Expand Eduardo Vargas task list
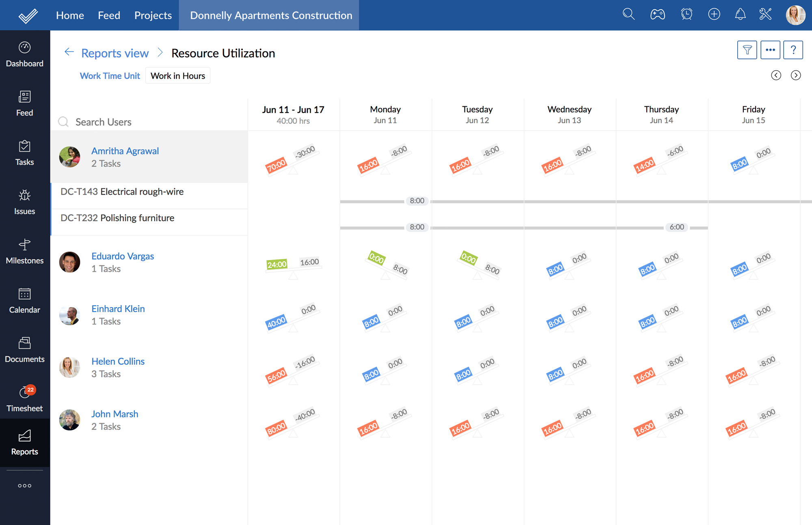The height and width of the screenshot is (525, 812). 122,256
